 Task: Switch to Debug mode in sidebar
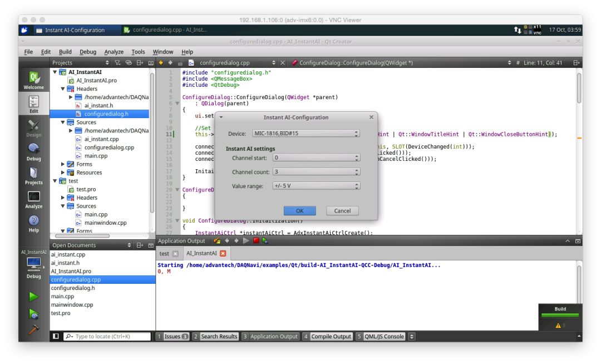click(34, 152)
